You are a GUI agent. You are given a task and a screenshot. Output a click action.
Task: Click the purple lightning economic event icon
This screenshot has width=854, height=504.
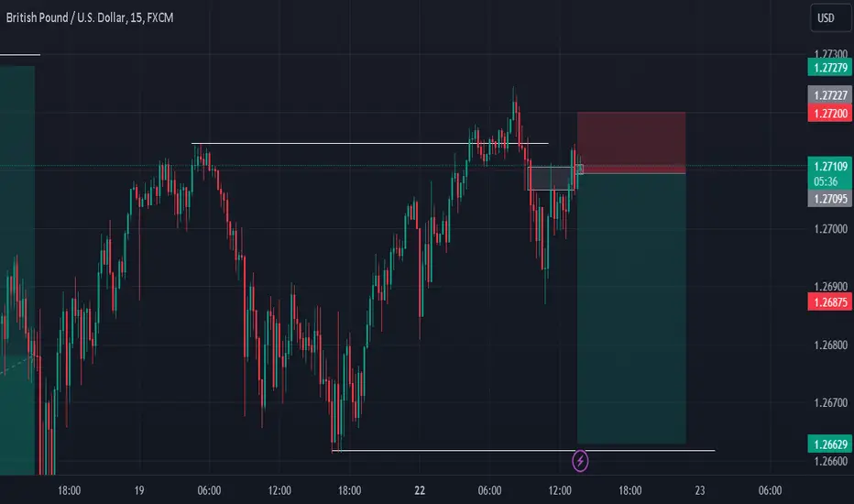(x=580, y=461)
